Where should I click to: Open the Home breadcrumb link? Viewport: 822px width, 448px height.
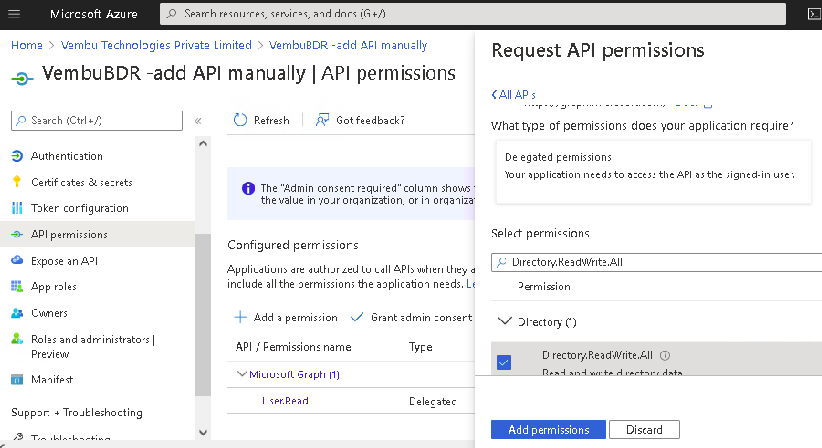(27, 45)
